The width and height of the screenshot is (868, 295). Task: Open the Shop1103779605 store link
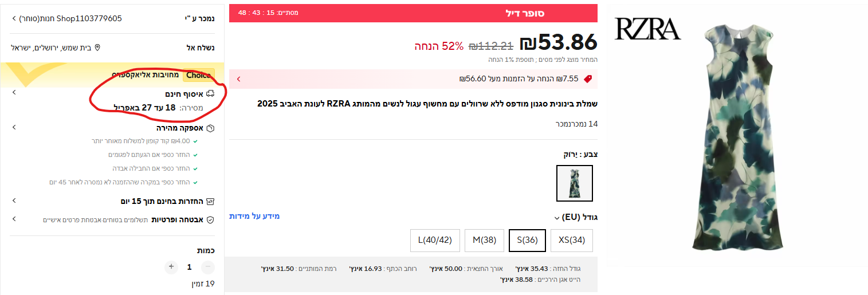coord(66,18)
